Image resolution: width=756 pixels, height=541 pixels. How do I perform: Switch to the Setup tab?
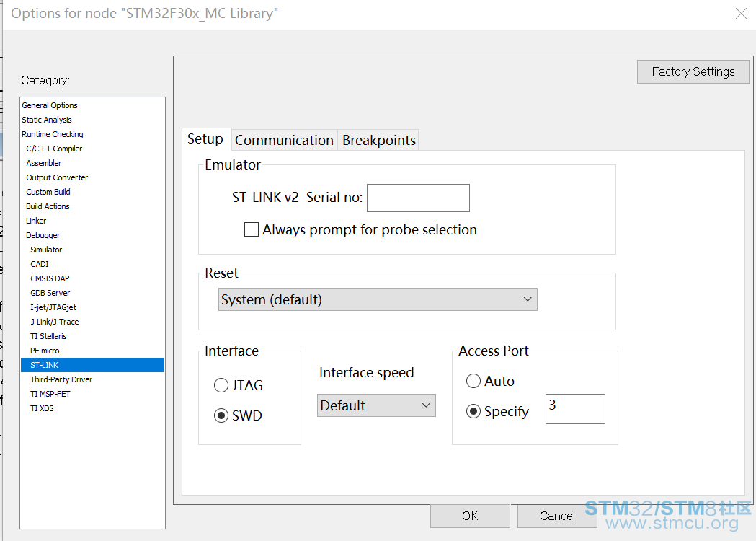(205, 139)
